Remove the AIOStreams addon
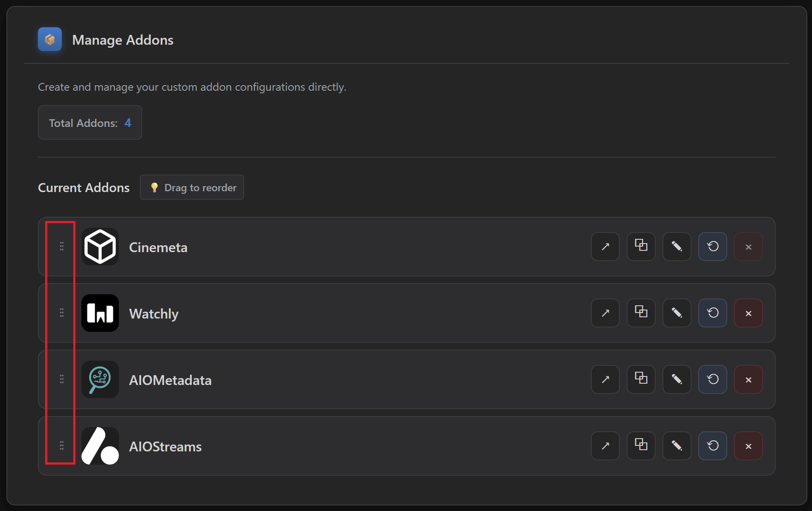 click(749, 446)
